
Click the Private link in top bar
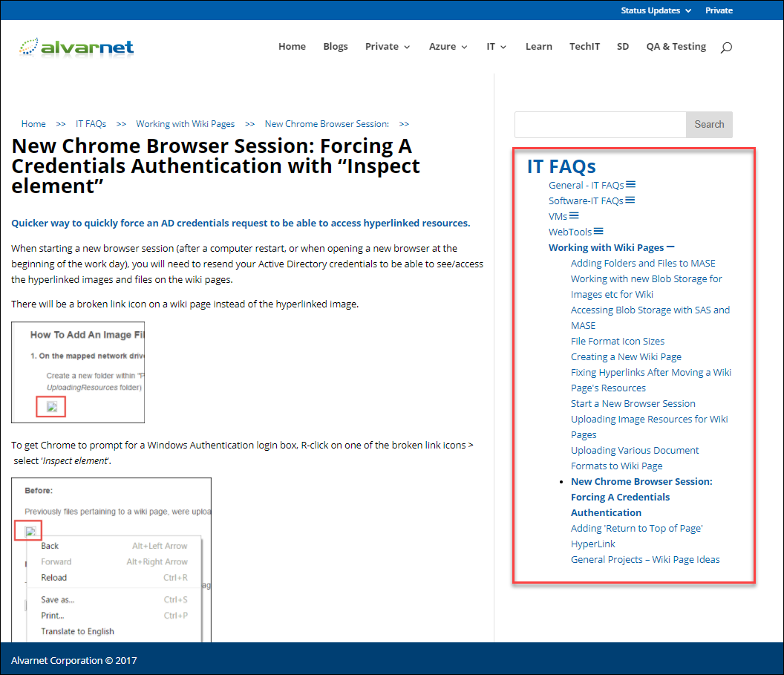click(719, 10)
